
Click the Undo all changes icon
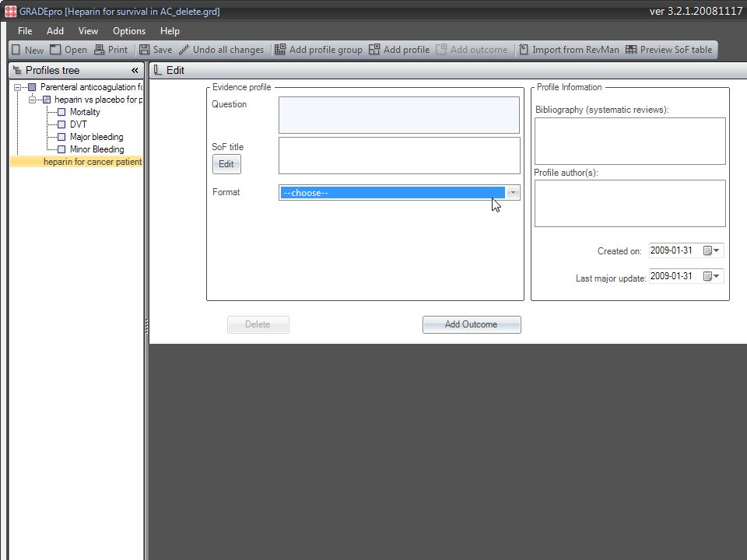coord(184,50)
